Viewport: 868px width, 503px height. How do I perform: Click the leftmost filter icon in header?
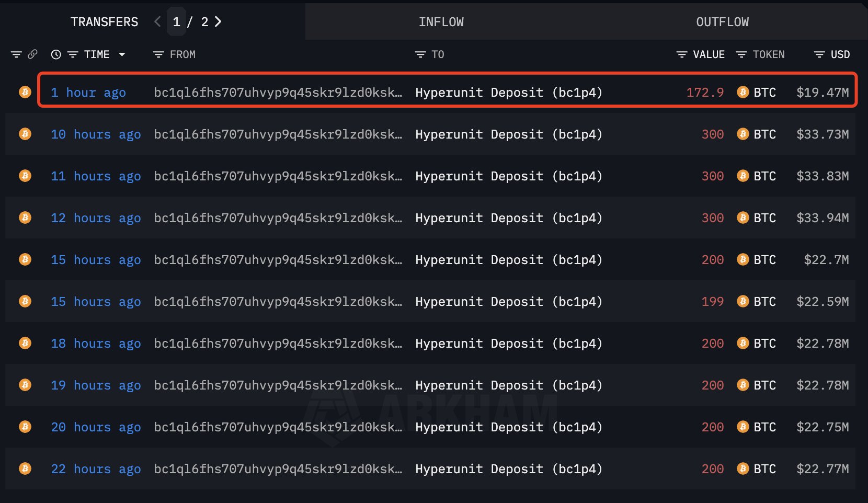16,54
